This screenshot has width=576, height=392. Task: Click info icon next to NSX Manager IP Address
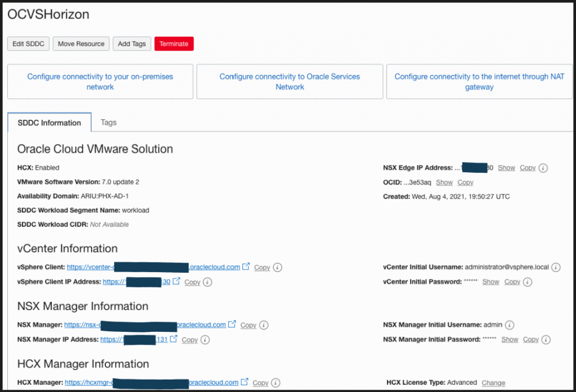tap(205, 340)
